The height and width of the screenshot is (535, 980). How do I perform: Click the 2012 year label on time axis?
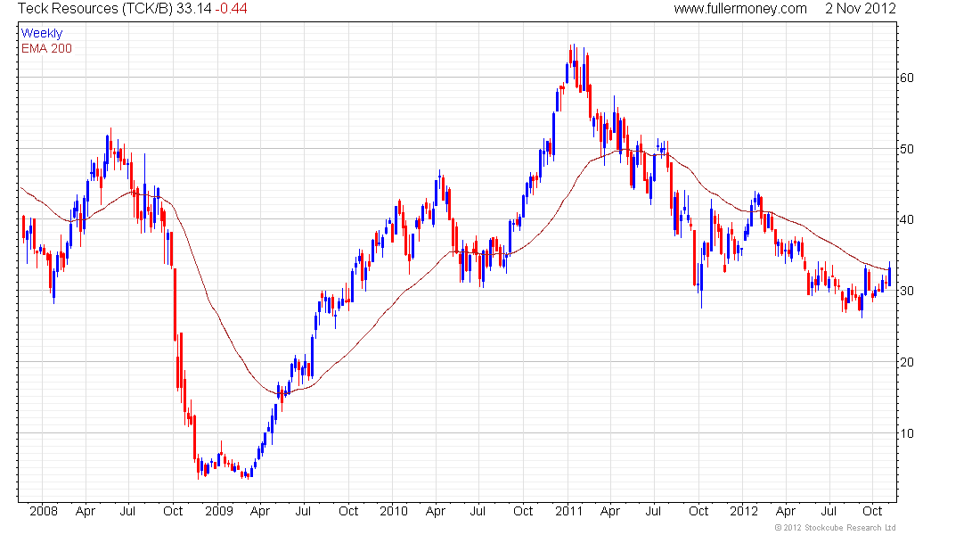(x=744, y=511)
